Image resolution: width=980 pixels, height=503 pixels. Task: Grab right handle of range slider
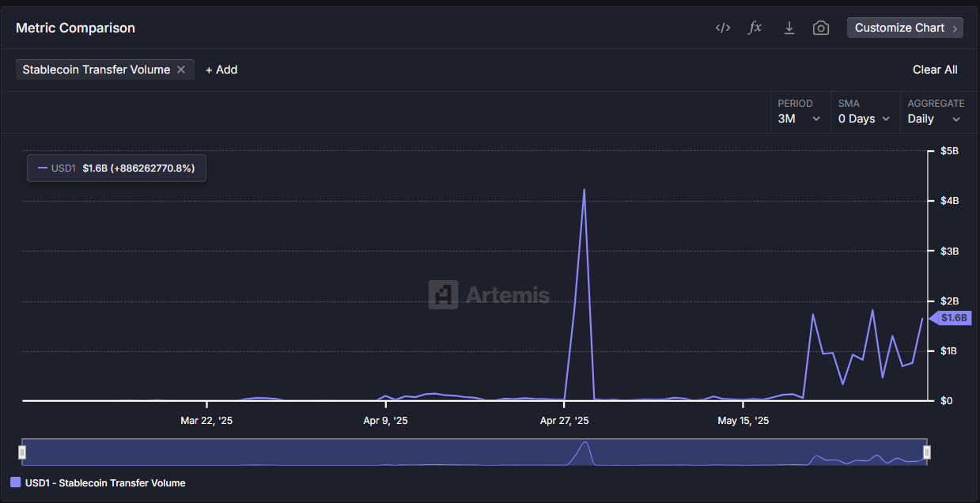(x=927, y=452)
